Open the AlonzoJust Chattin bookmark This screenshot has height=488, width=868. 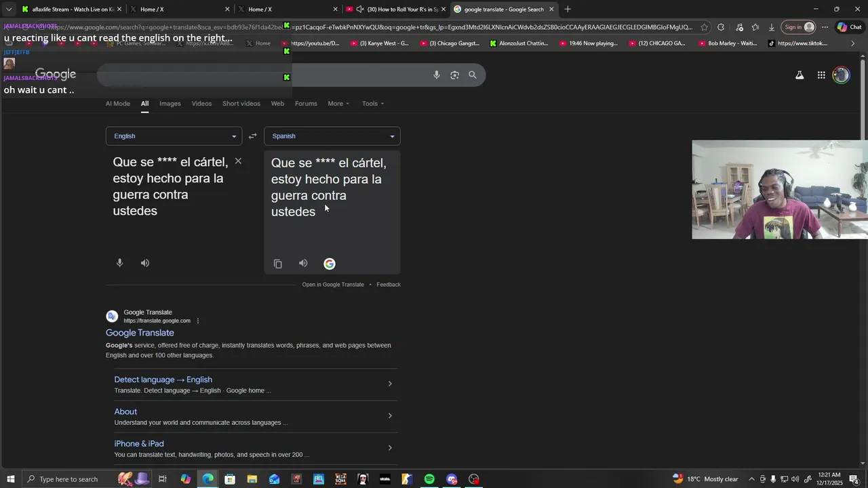coord(519,43)
